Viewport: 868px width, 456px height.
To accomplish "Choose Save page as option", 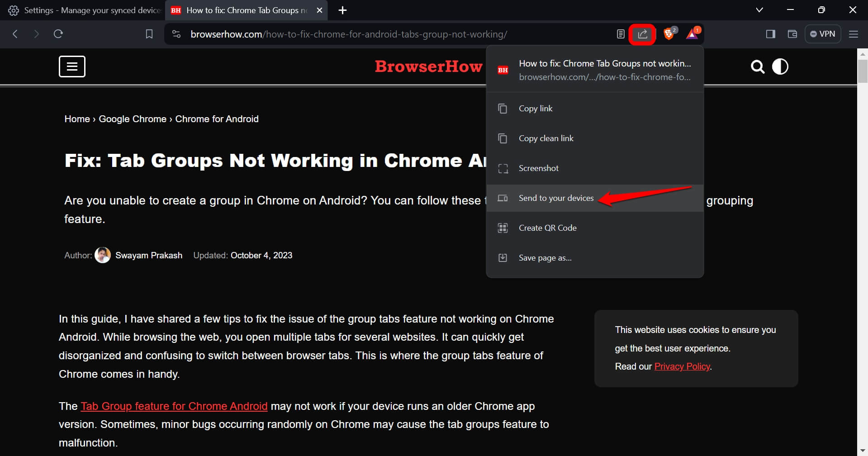I will pos(595,258).
